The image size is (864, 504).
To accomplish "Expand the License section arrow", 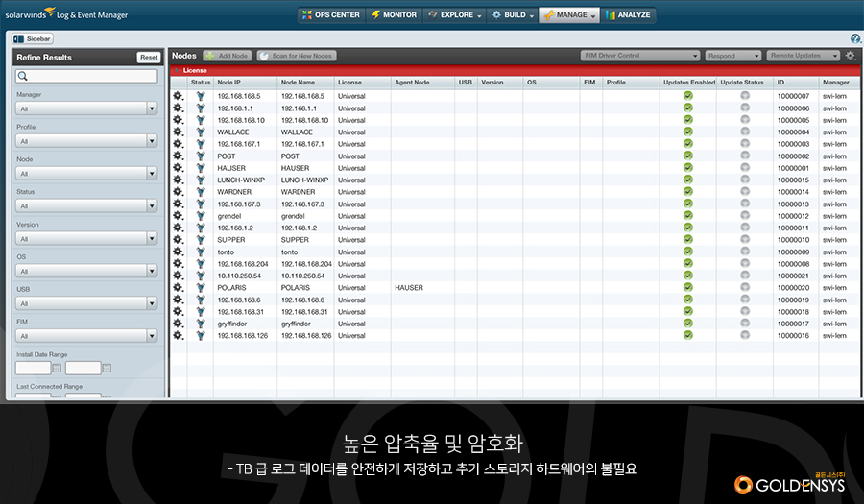I will coord(177,70).
